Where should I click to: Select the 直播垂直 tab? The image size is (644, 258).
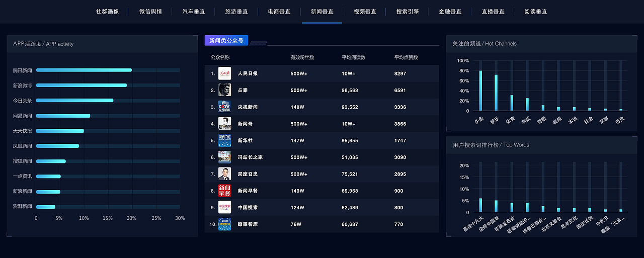click(x=493, y=12)
